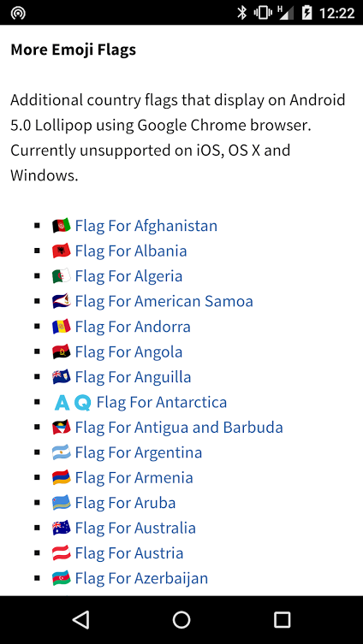Tap the Albania flag emoji
363x644 pixels.
(x=62, y=251)
